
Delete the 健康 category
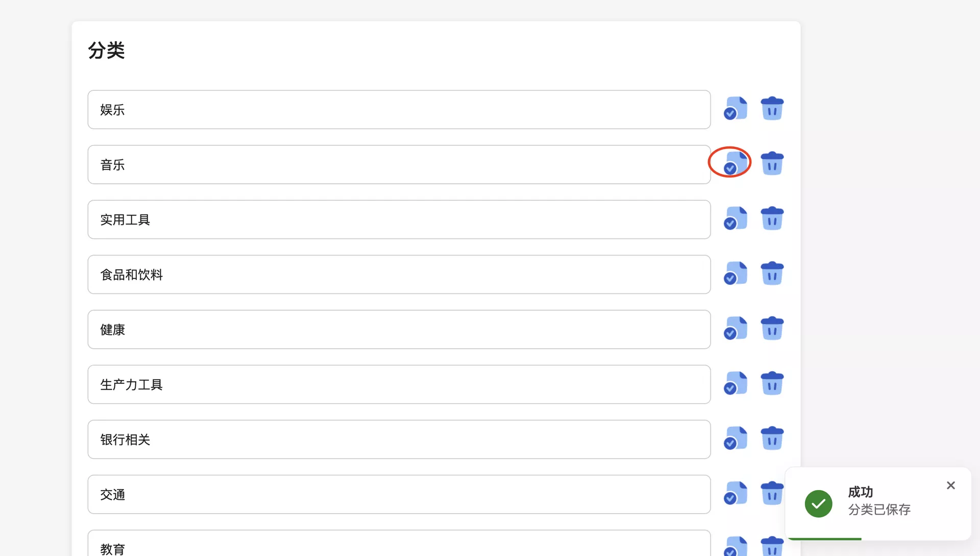pyautogui.click(x=772, y=328)
